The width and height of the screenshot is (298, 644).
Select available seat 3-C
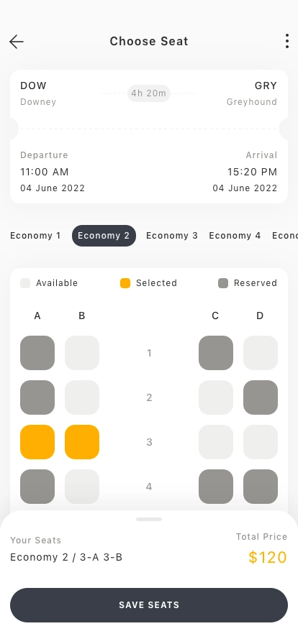click(216, 442)
